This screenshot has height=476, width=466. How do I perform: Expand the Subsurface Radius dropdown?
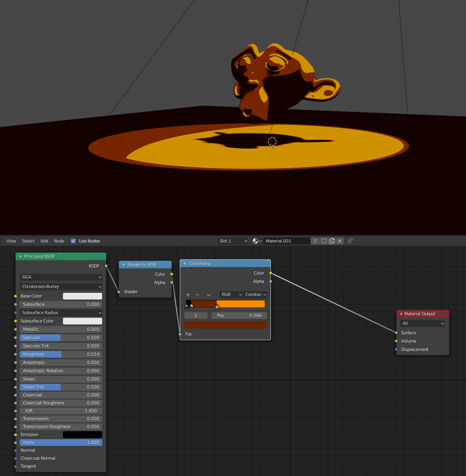pos(61,313)
